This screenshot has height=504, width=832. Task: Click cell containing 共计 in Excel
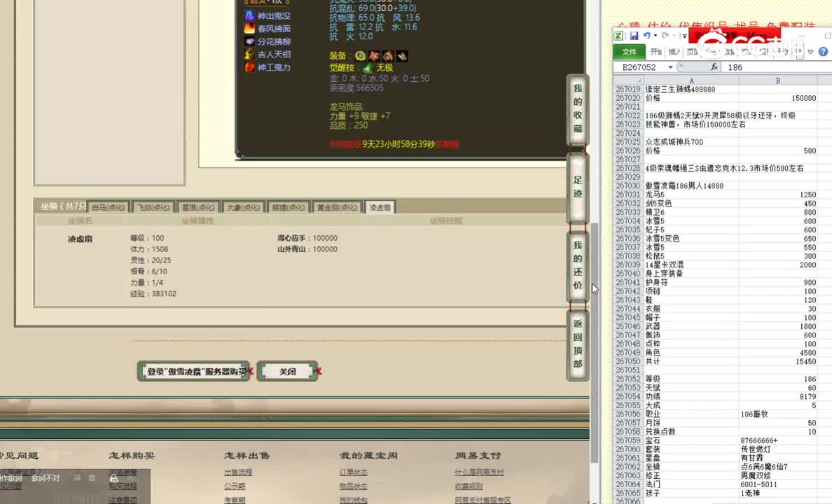tap(691, 361)
